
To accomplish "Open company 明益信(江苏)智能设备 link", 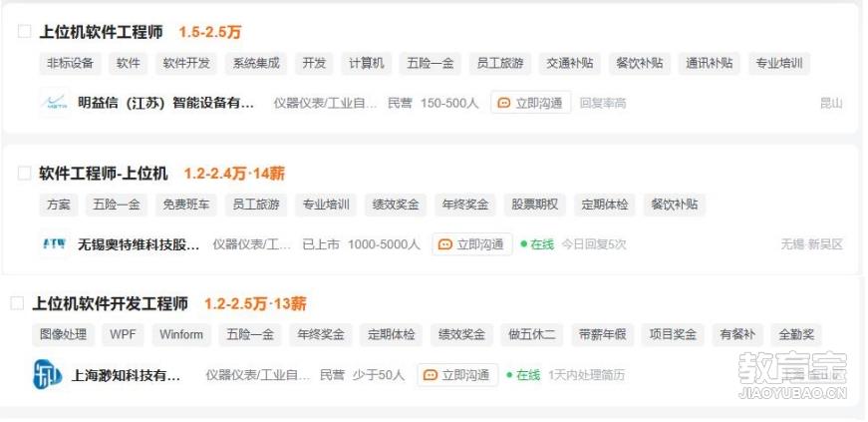I will click(x=165, y=103).
